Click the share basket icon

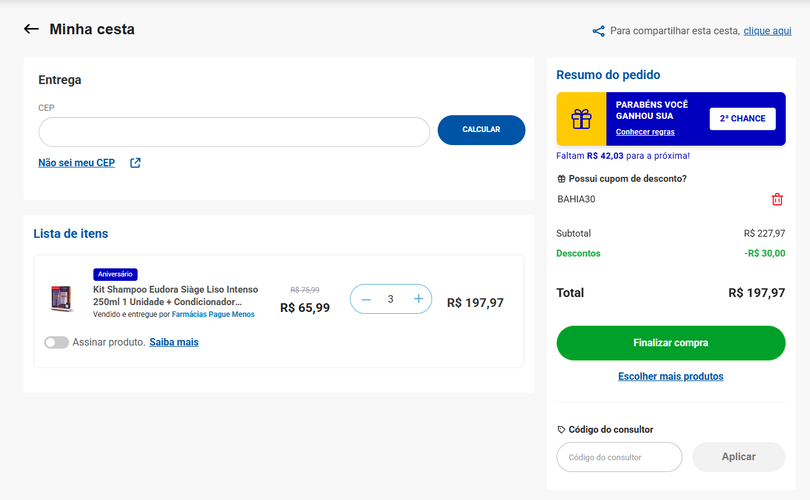pyautogui.click(x=598, y=31)
